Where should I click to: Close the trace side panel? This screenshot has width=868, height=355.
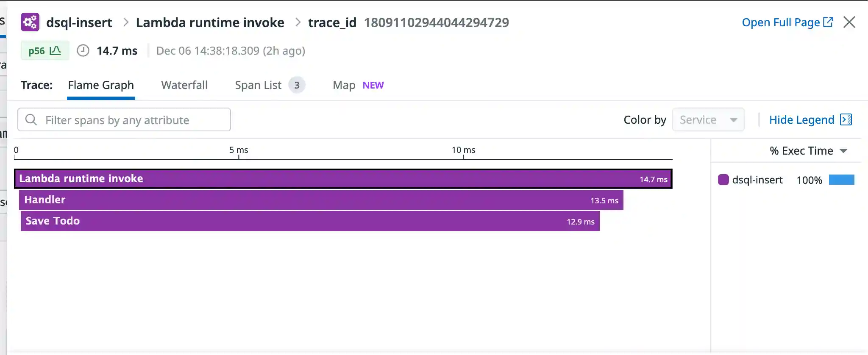(849, 22)
